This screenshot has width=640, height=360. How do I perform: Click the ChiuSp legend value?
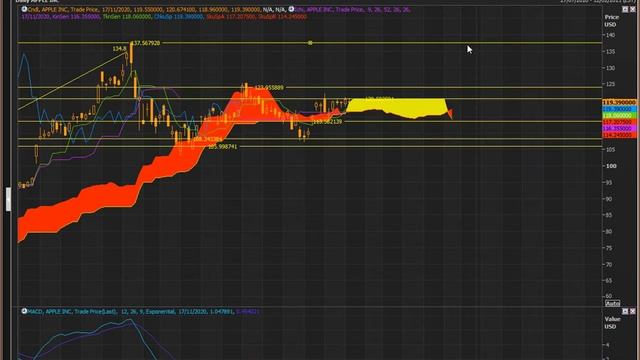(178, 17)
